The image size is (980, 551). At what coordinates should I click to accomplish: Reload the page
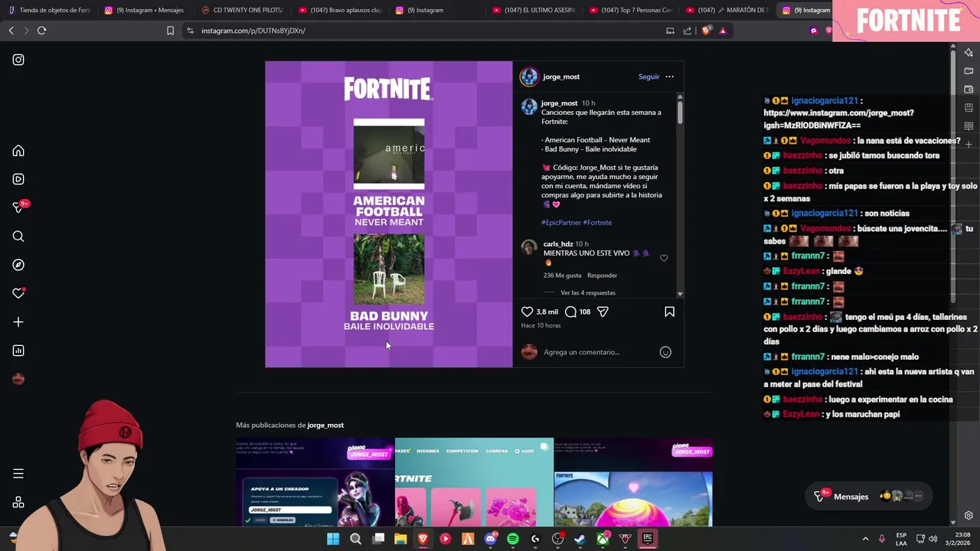pyautogui.click(x=41, y=31)
